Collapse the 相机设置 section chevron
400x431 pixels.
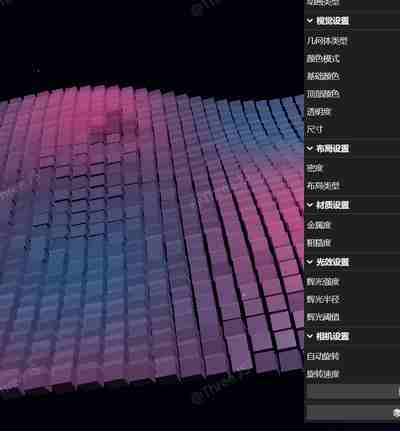[310, 336]
